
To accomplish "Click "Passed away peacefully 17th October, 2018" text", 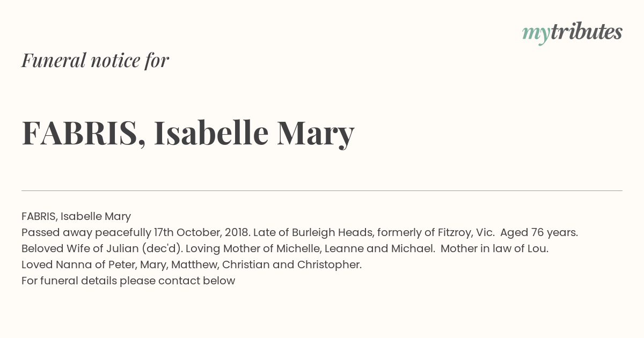I will [x=135, y=232].
